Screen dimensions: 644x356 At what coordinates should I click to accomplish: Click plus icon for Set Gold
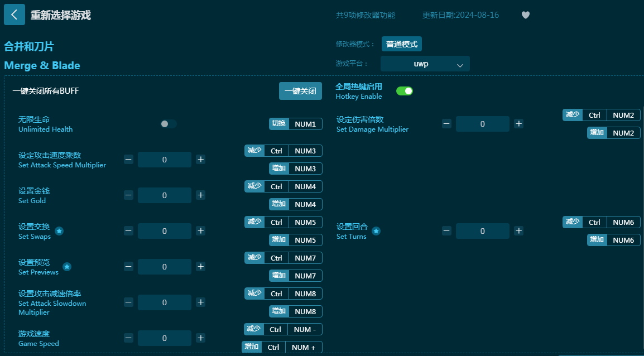pyautogui.click(x=201, y=195)
